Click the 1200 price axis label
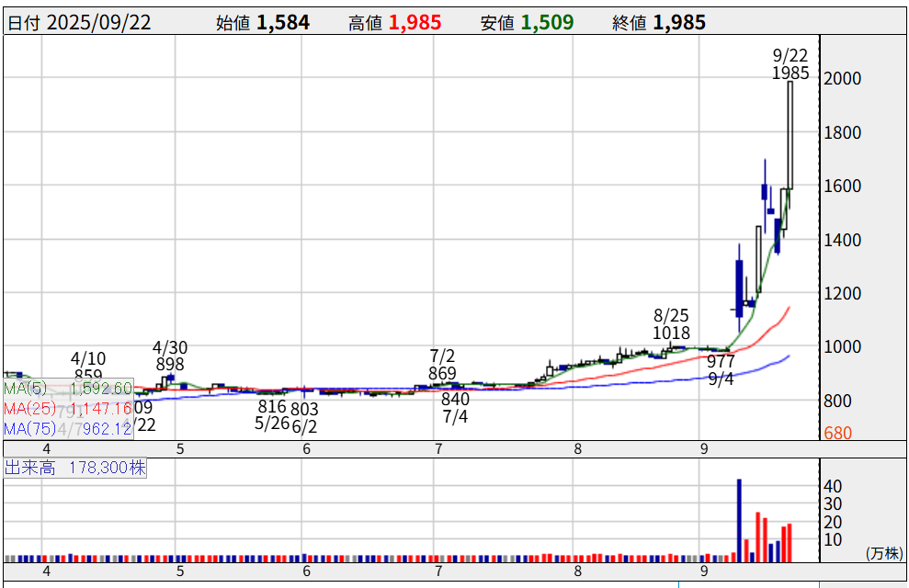Screen dimensions: 909x588 pos(842,293)
